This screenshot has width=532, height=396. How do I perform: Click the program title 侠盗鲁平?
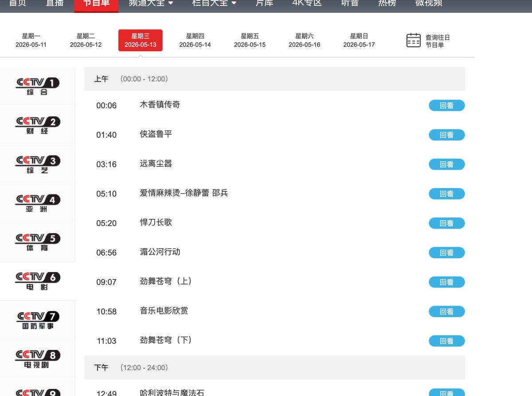tap(156, 134)
